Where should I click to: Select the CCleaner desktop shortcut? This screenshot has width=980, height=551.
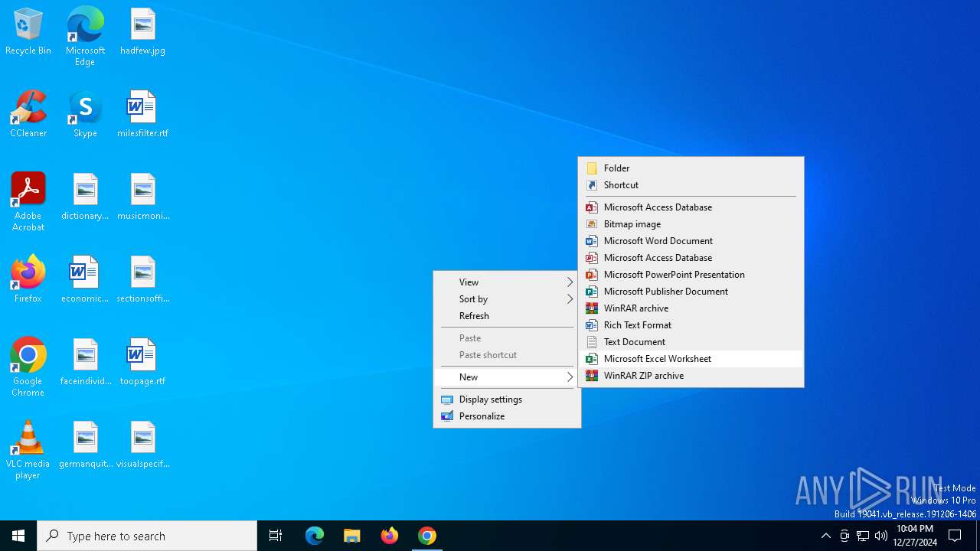(x=28, y=115)
